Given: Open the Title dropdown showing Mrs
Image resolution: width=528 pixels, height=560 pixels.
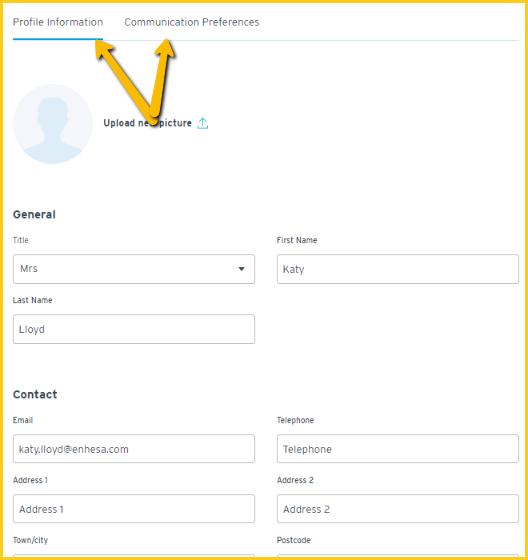Looking at the screenshot, I should 134,269.
